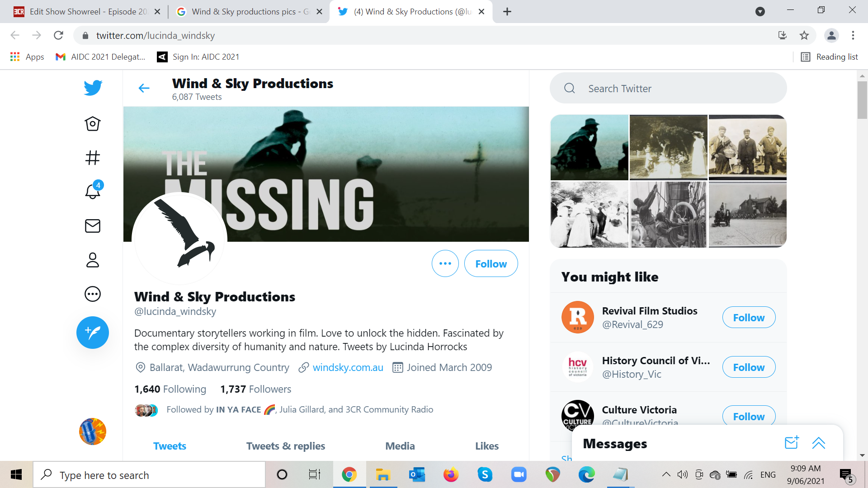The height and width of the screenshot is (488, 868).
Task: Open the windsky.com.au website link
Action: tap(348, 367)
